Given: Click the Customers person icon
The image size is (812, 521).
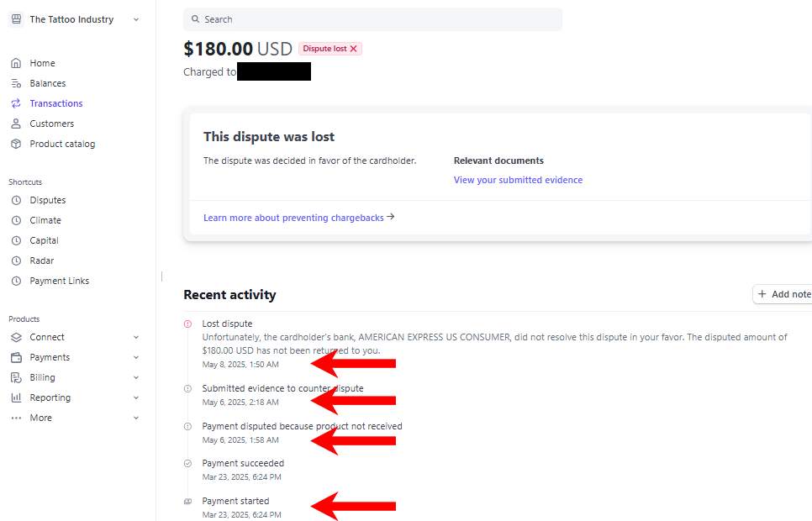Looking at the screenshot, I should coord(15,124).
